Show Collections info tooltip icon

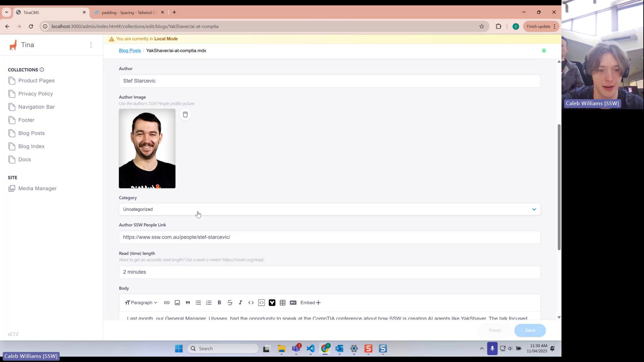(x=42, y=70)
